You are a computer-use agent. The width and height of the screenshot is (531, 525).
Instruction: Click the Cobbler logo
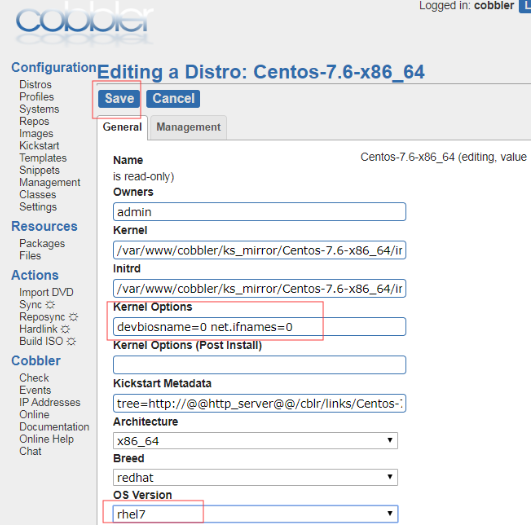pos(84,24)
